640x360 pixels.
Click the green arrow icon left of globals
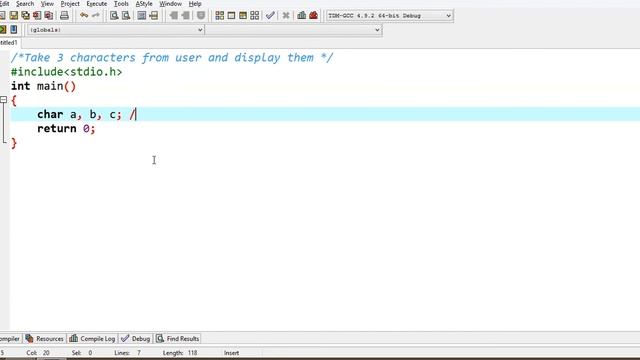(3, 29)
